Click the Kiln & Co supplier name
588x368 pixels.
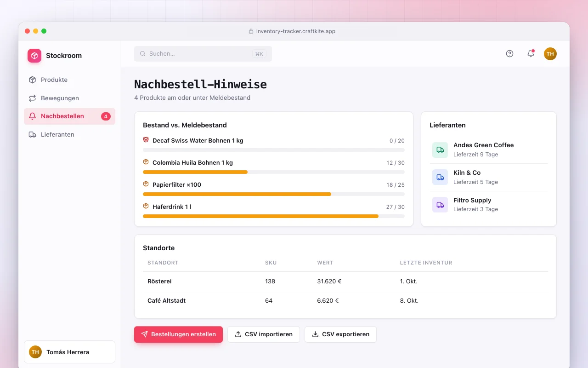467,172
